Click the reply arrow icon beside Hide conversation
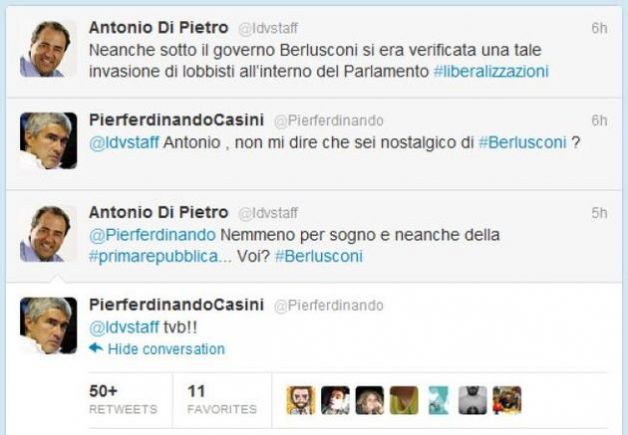628x435 pixels. (96, 348)
